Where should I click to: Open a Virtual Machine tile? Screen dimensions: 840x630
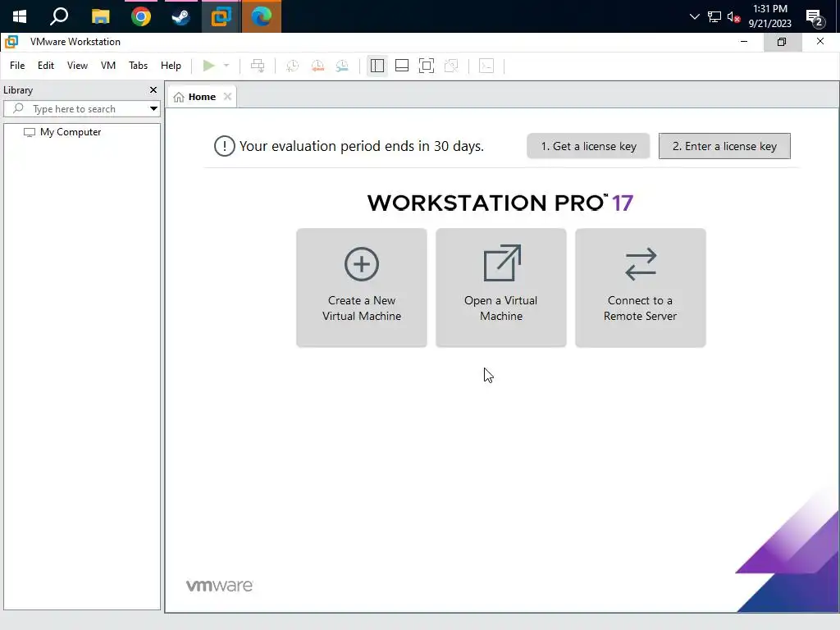(501, 288)
